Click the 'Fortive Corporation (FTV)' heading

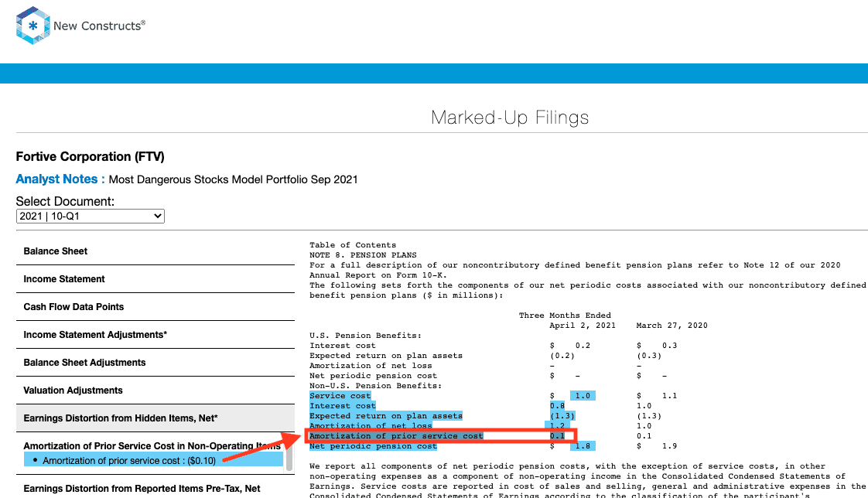pyautogui.click(x=91, y=157)
